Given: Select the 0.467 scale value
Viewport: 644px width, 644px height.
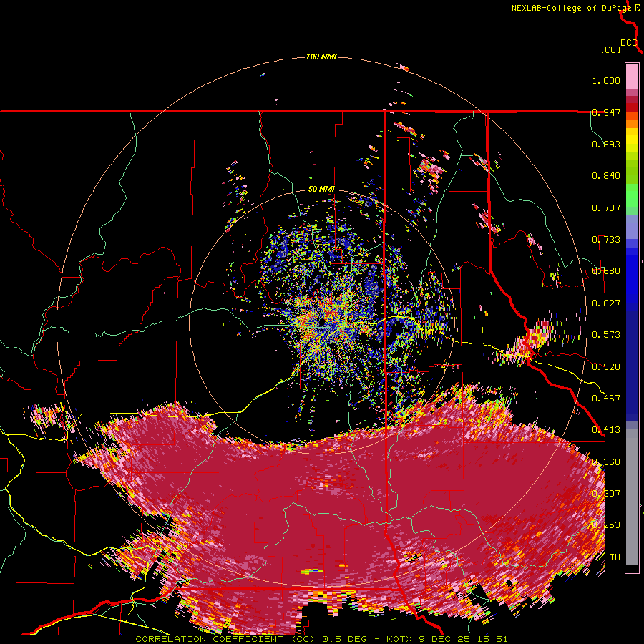Looking at the screenshot, I should click(606, 399).
